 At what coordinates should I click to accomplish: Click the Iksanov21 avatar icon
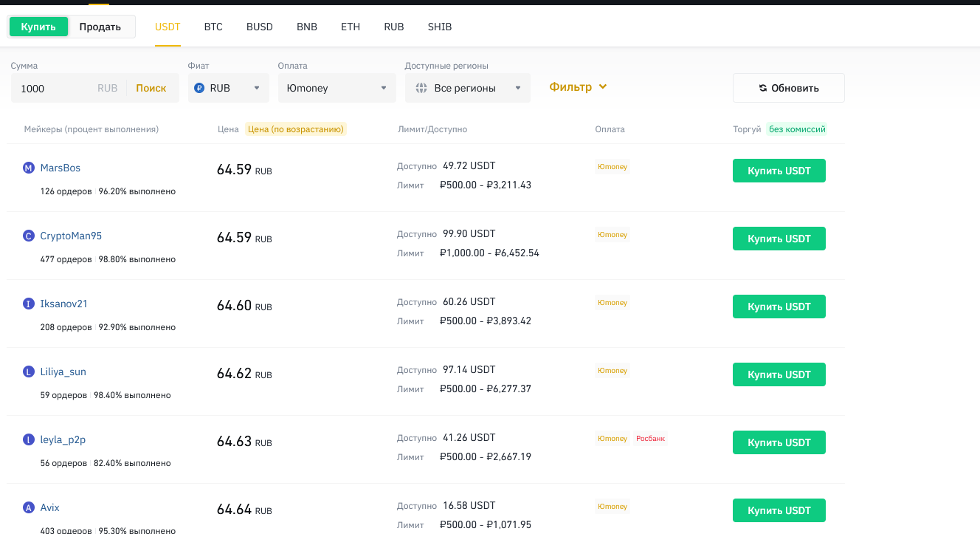pos(29,304)
